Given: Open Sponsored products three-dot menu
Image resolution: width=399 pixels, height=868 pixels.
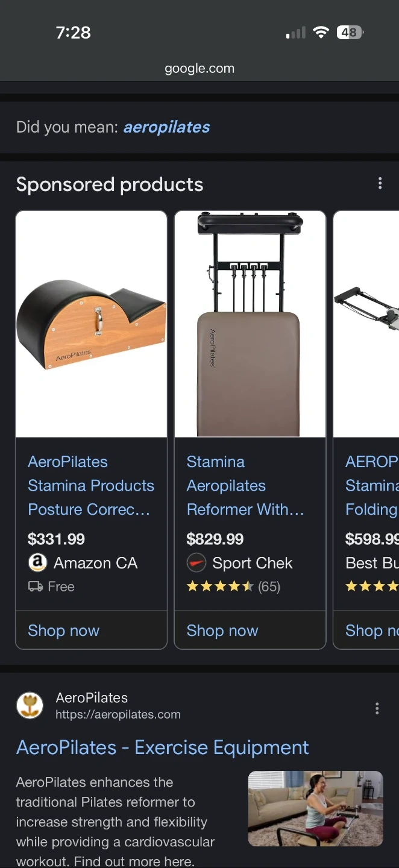Looking at the screenshot, I should click(x=380, y=183).
